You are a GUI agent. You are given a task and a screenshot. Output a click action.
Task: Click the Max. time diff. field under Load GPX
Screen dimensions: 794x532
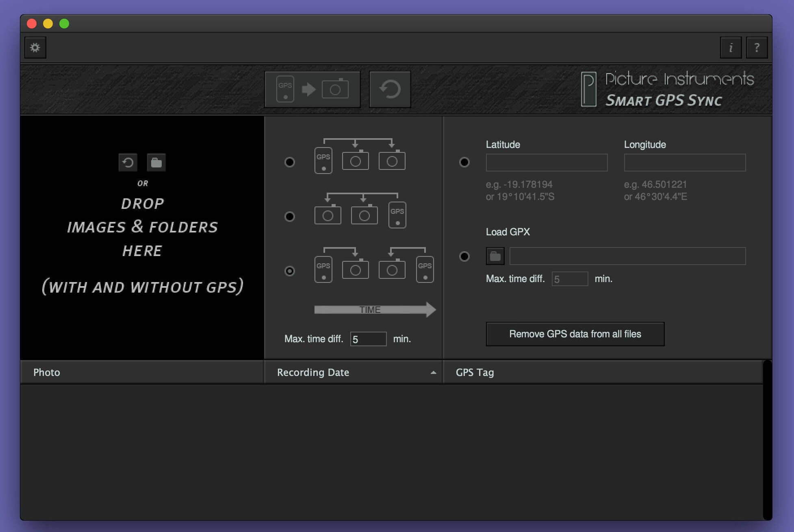(570, 279)
